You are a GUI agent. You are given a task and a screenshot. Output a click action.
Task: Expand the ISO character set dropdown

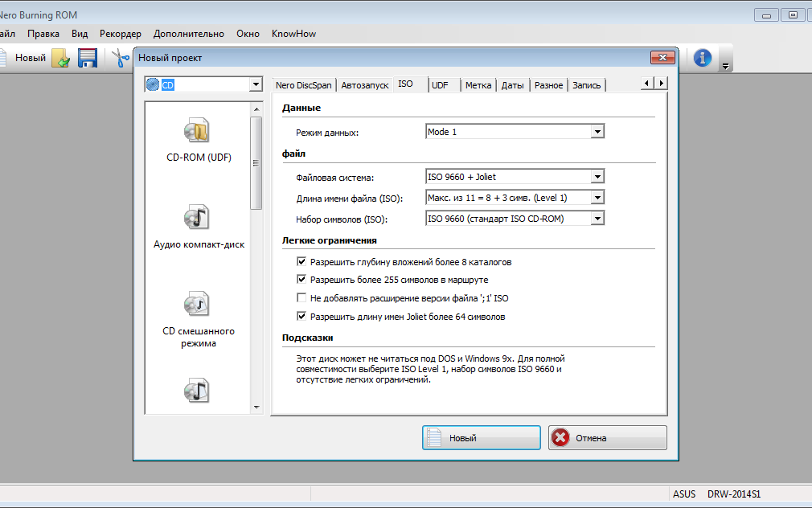[597, 219]
